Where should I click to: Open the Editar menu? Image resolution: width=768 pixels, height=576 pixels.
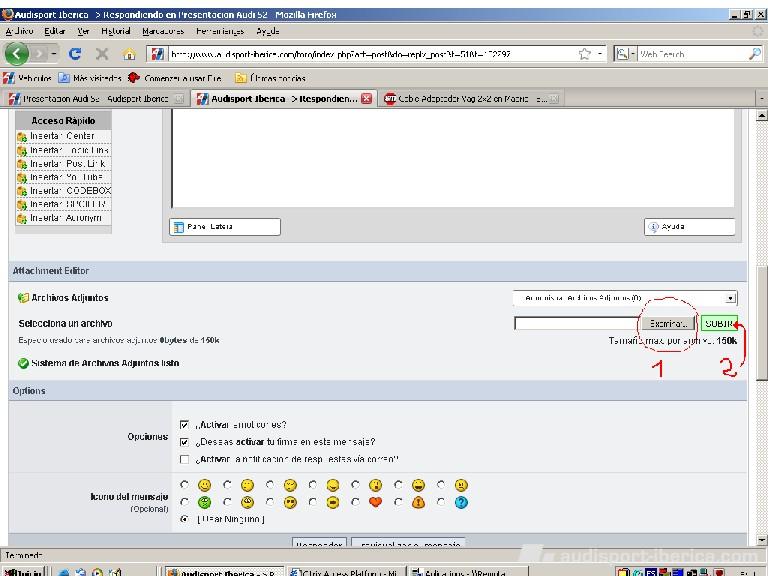[x=54, y=31]
